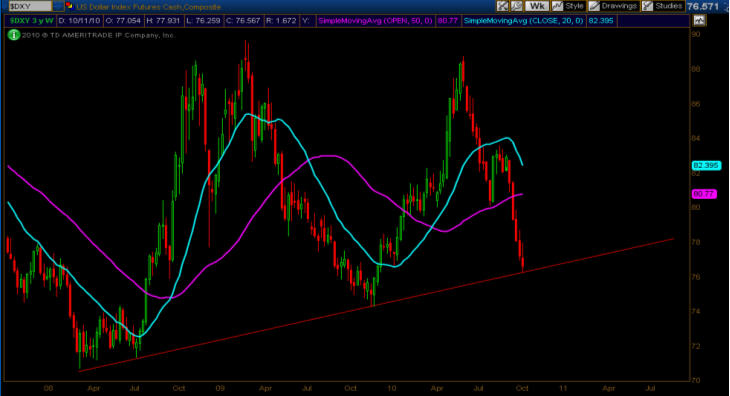Click the O: 77.054 open value
Viewport: 730px width, 396px height.
click(123, 20)
